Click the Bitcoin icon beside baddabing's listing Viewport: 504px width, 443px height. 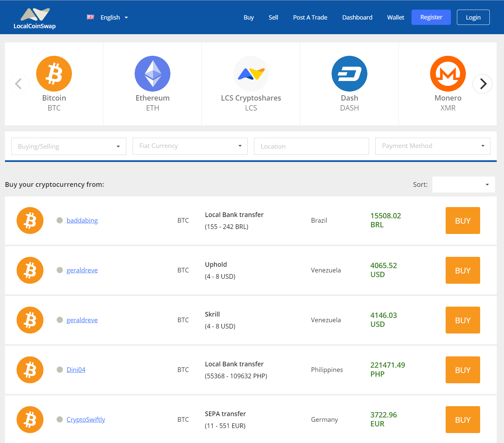30,220
